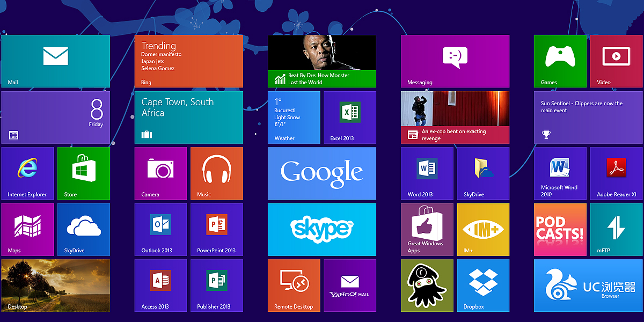Launch Microsoft Word 2010
Viewport: 644px width, 322px height.
click(x=560, y=173)
